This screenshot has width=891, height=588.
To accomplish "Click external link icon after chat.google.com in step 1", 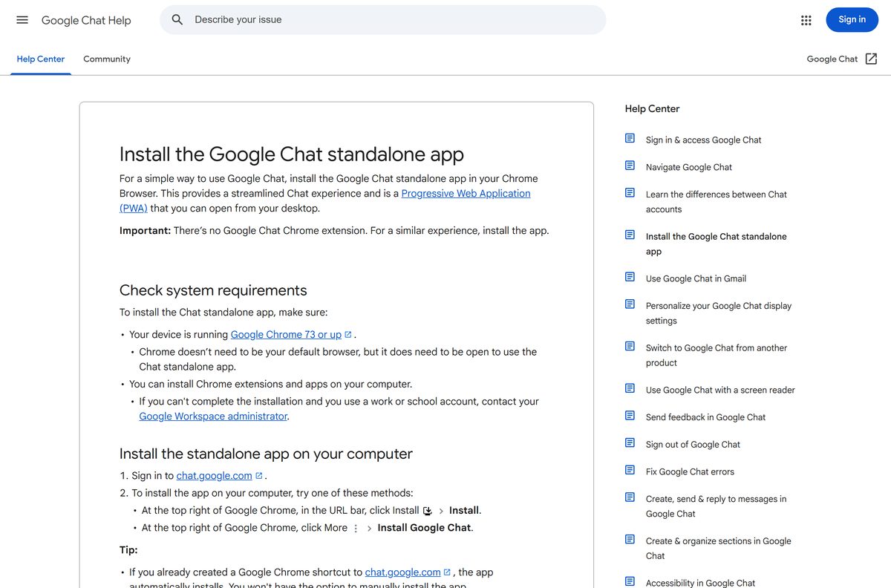I will 259,476.
